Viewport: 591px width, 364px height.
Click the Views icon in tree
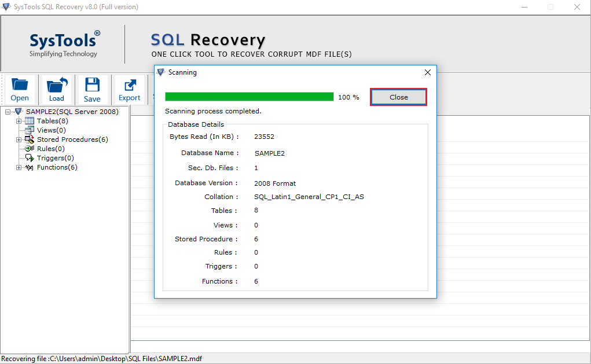tap(30, 130)
